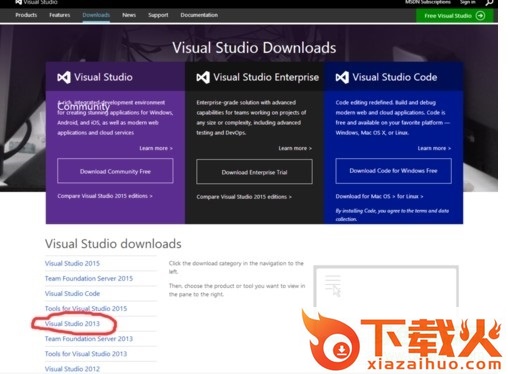
Task: Click the Visual Studio Community card logo
Action: [64, 77]
